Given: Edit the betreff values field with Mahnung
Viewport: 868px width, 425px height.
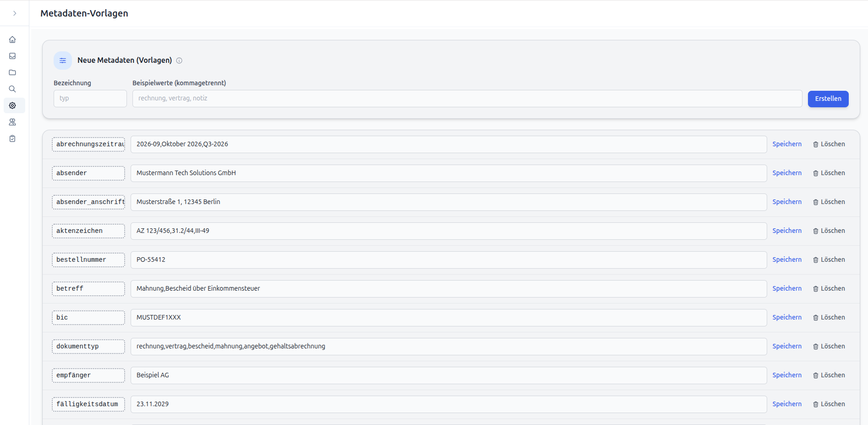Looking at the screenshot, I should 449,289.
